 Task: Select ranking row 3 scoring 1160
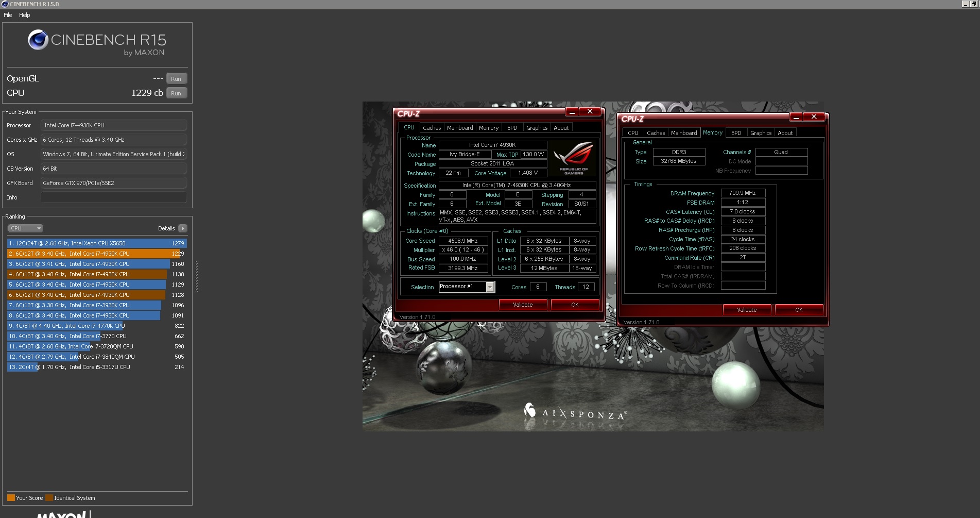click(97, 264)
